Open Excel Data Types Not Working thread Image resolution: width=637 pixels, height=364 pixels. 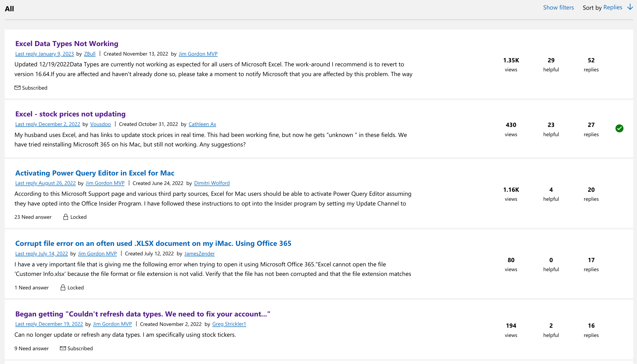(x=67, y=44)
